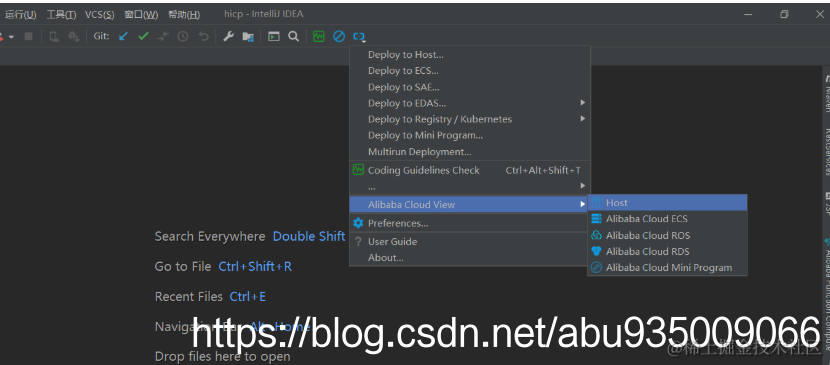Click the Preferences gear icon in menu
This screenshot has height=365, width=830.
coord(358,223)
